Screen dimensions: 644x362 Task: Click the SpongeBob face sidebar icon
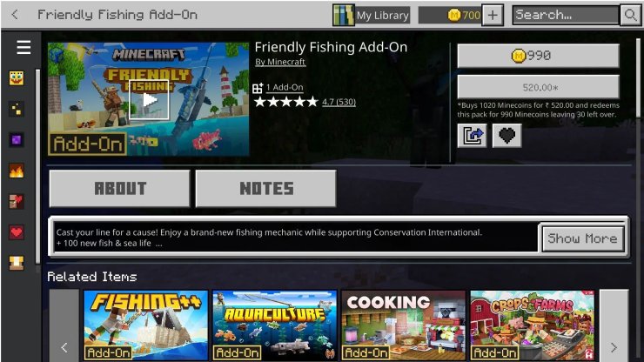[17, 77]
